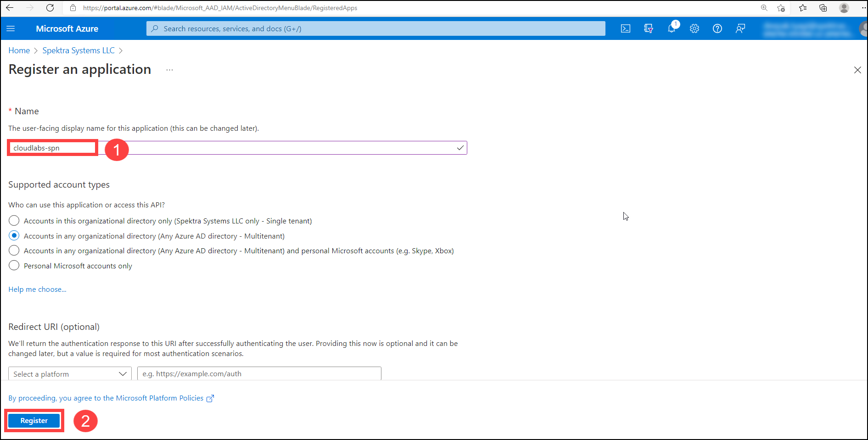The image size is (868, 440).
Task: Open the Azure portal hamburger menu
Action: [x=11, y=28]
